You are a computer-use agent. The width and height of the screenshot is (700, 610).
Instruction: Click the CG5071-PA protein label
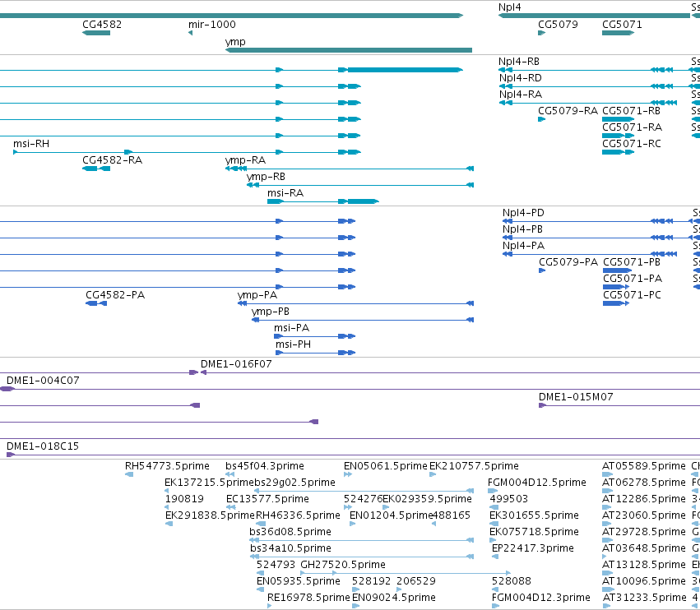(x=633, y=279)
